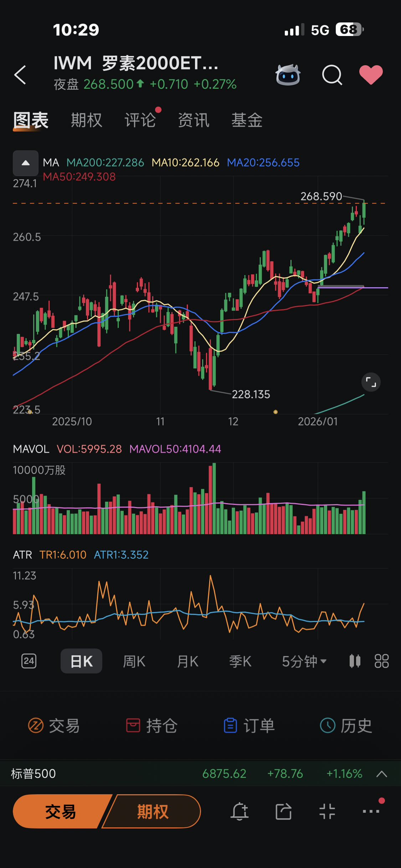
Task: Tap the search magnifier icon
Action: coord(332,75)
